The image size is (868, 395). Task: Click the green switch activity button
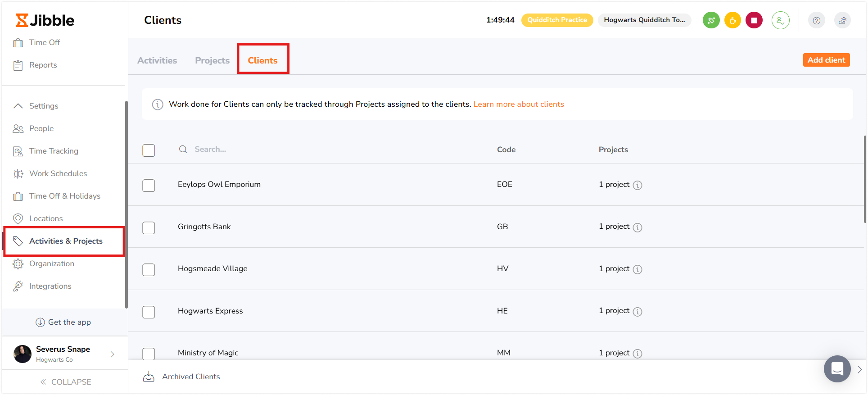tap(711, 20)
